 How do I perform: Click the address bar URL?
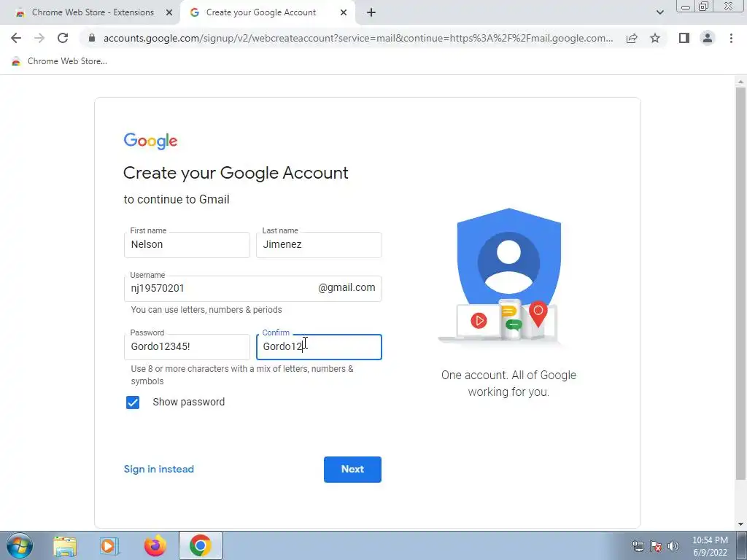coord(357,38)
